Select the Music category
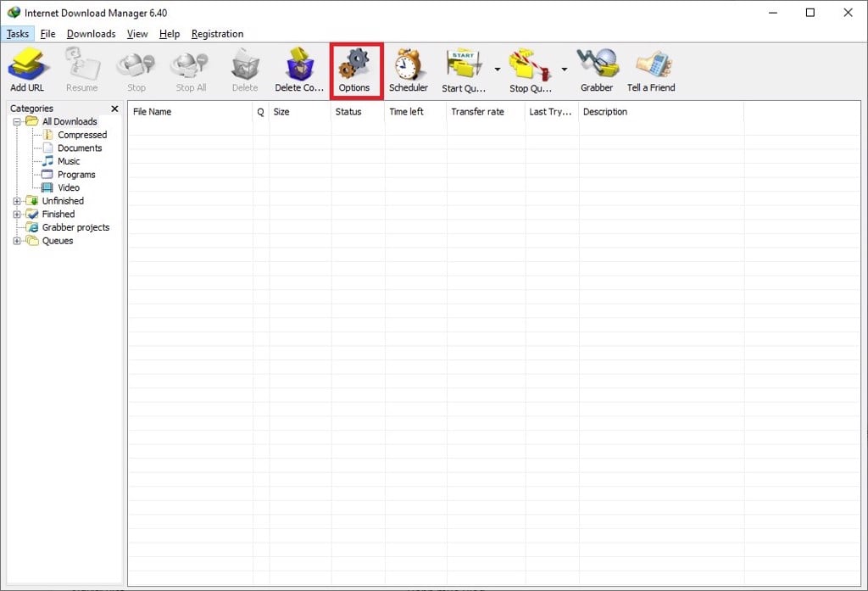This screenshot has width=868, height=591. 69,161
